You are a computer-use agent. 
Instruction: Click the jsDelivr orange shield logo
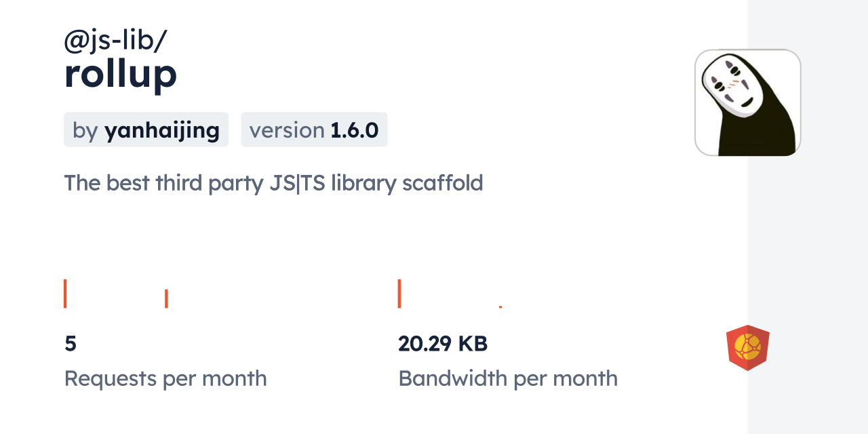[747, 347]
